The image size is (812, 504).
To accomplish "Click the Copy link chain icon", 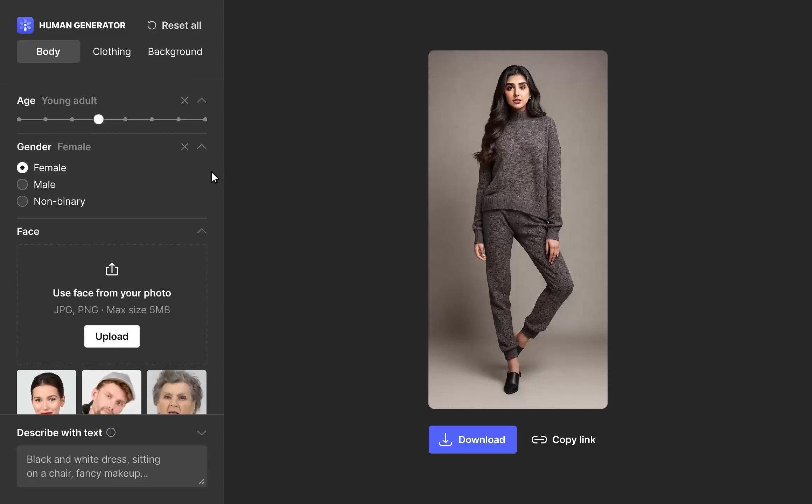I will 538,439.
